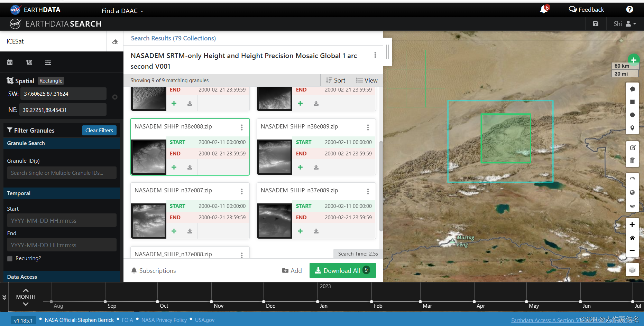644x326 pixels.
Task: Select the point marker tool on map
Action: coord(632,128)
